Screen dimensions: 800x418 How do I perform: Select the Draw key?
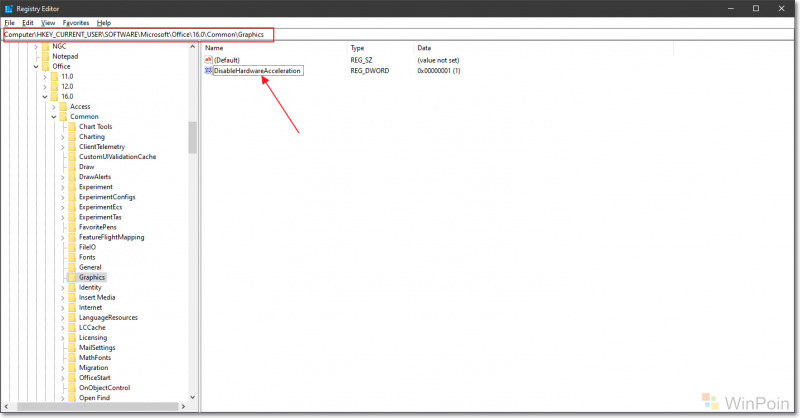[87, 167]
